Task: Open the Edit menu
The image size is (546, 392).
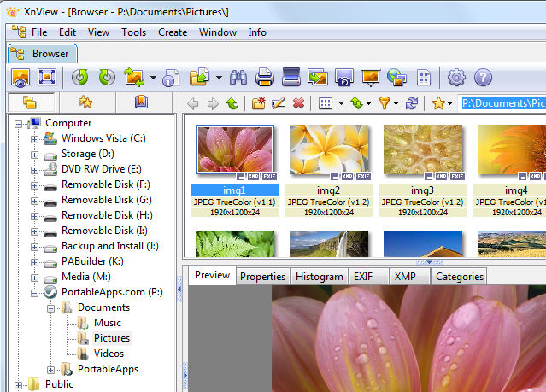Action: [x=68, y=32]
